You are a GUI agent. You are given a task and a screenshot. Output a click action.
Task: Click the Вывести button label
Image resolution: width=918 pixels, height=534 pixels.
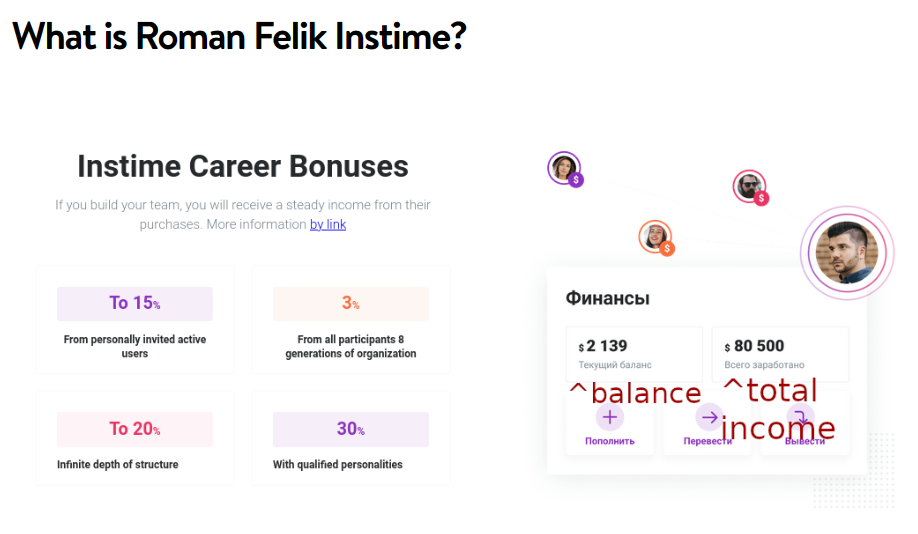click(804, 441)
